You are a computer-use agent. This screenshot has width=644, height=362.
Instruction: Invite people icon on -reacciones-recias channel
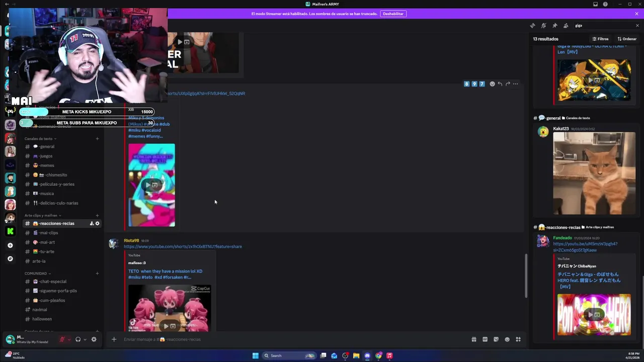[92, 223]
